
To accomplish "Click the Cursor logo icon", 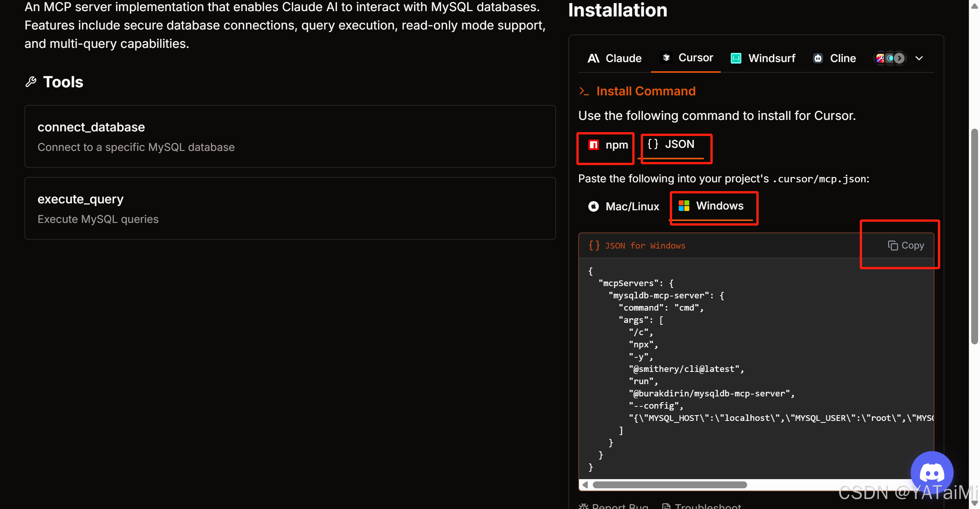I will (x=666, y=57).
